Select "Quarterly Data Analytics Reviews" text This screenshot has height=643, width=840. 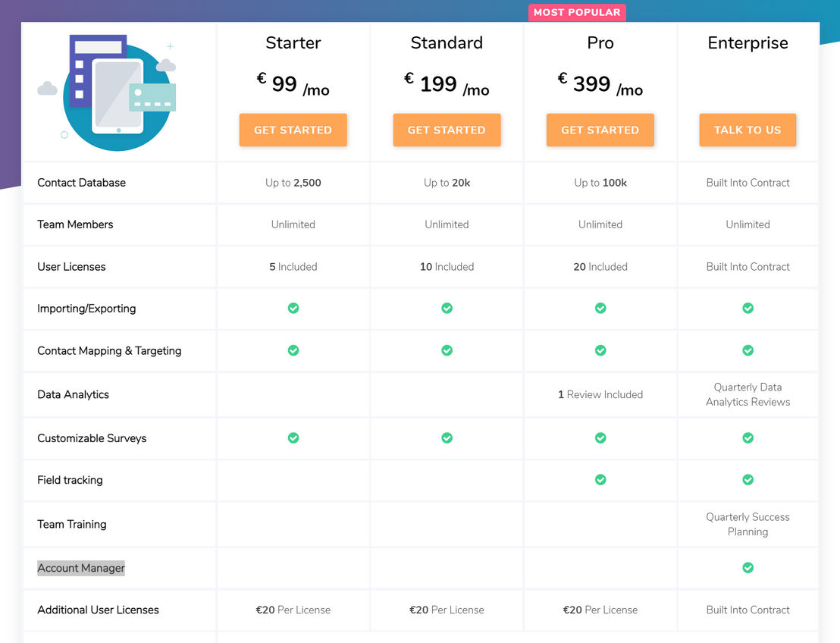tap(748, 394)
